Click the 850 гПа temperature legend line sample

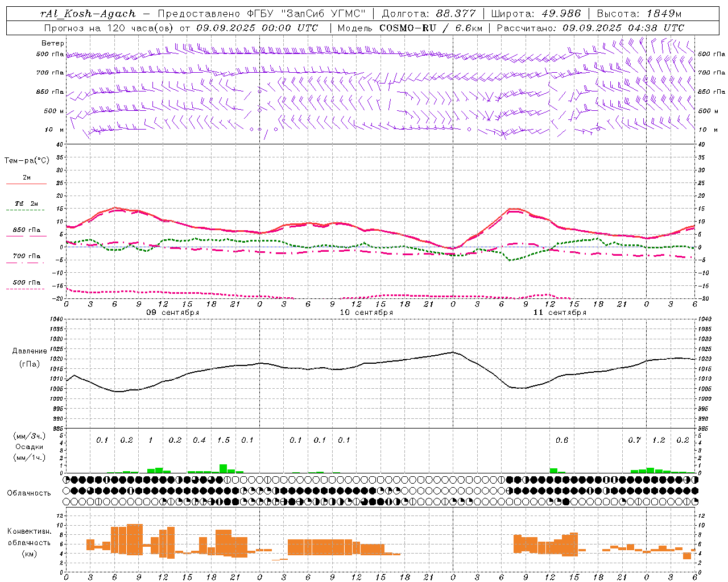26,236
